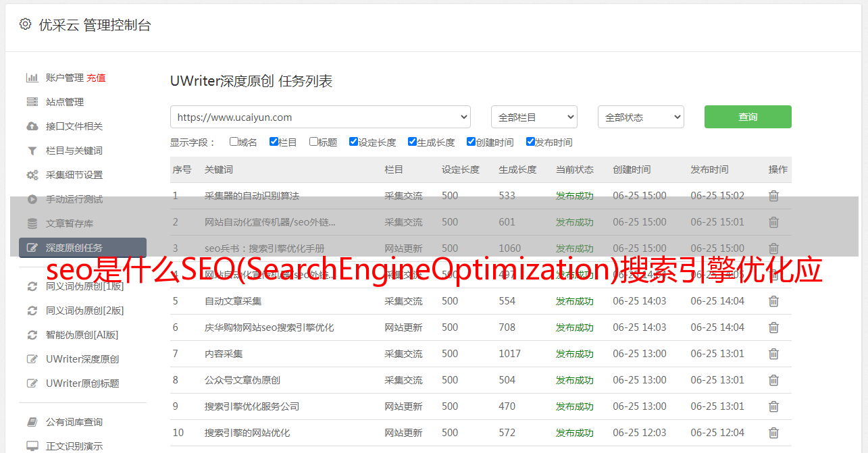The image size is (868, 453).
Task: Open 采集细节设置 in the sidebar
Action: pyautogui.click(x=74, y=175)
